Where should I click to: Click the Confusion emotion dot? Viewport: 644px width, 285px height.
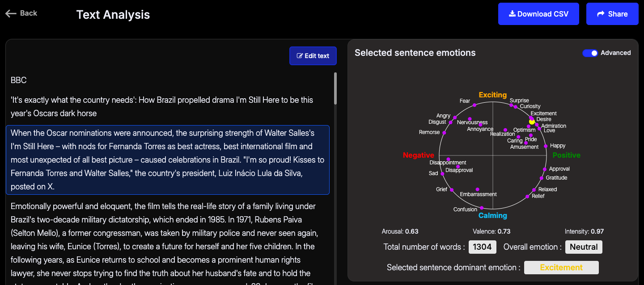tap(482, 208)
